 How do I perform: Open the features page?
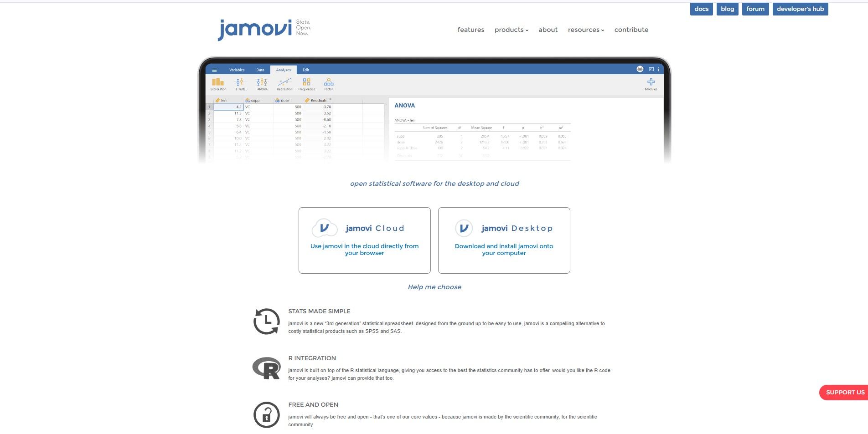pos(470,30)
